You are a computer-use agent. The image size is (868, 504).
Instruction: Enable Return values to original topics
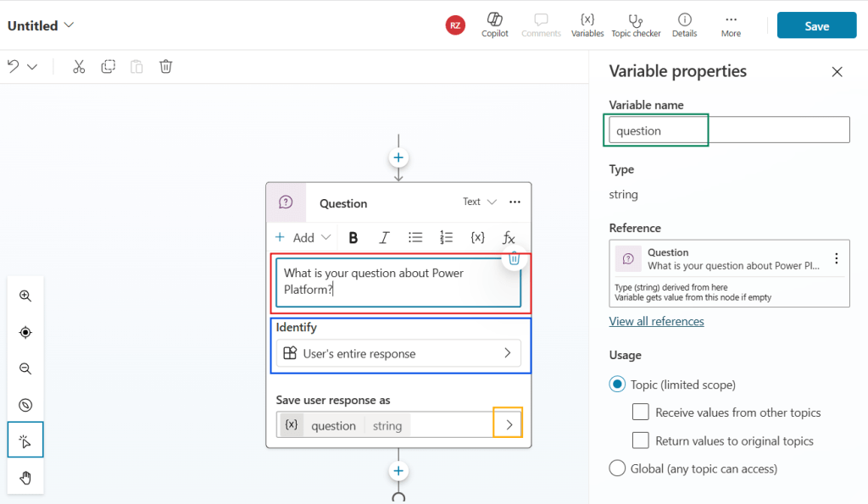pos(640,440)
